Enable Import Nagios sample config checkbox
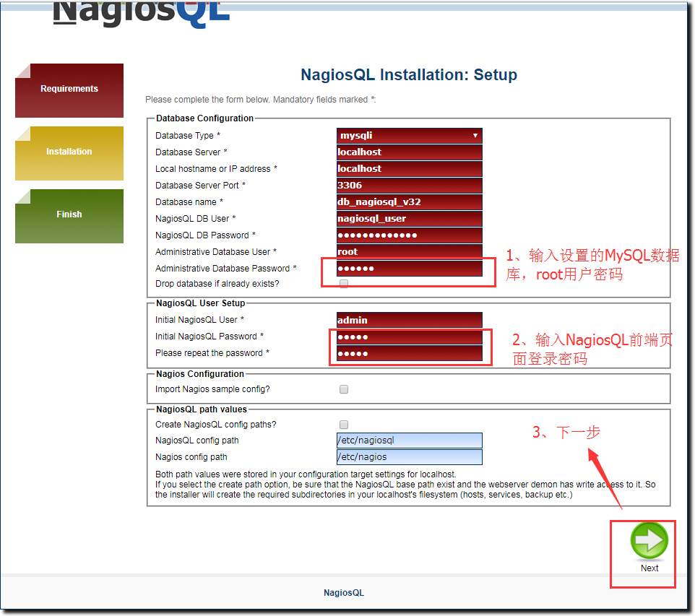 pyautogui.click(x=343, y=389)
